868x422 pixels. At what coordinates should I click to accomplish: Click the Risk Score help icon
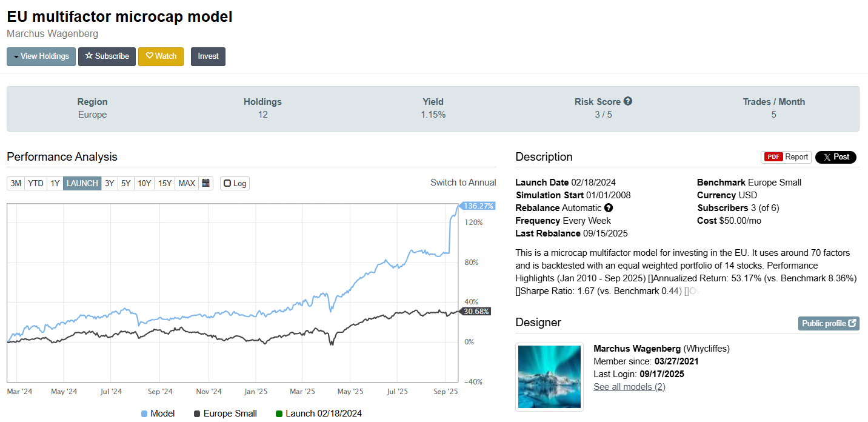point(628,101)
